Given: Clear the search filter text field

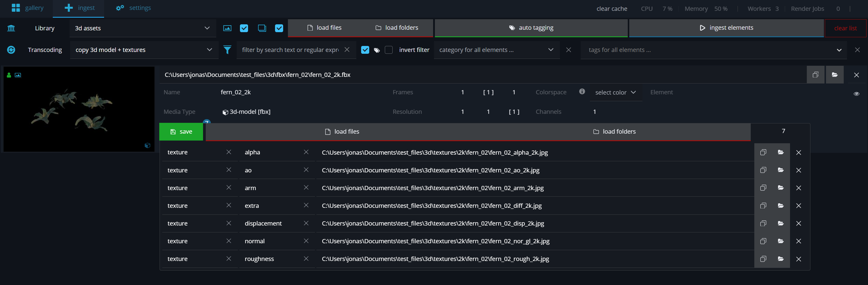Looking at the screenshot, I should pyautogui.click(x=347, y=50).
